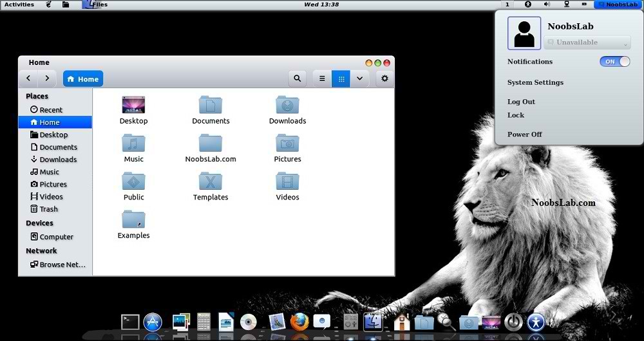
Task: Go back with the left arrow button
Action: click(28, 78)
